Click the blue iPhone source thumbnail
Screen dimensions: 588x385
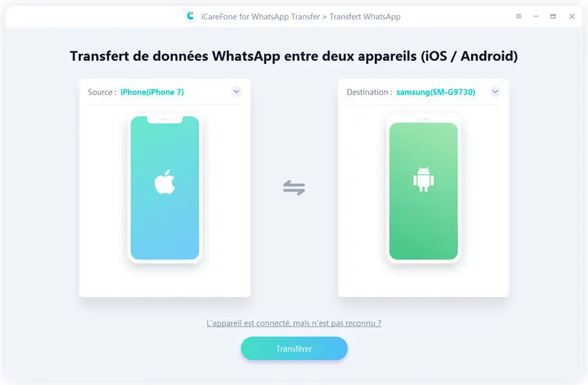[165, 188]
